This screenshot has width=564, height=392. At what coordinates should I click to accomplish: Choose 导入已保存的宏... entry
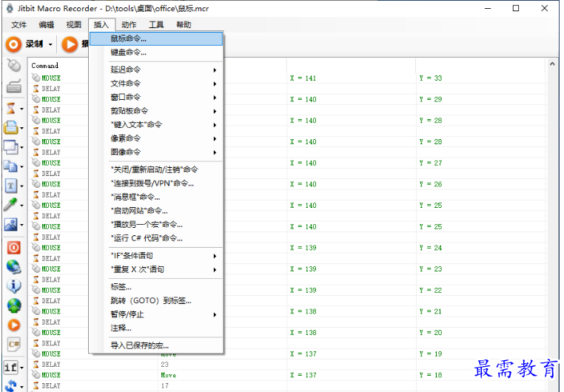(156, 345)
